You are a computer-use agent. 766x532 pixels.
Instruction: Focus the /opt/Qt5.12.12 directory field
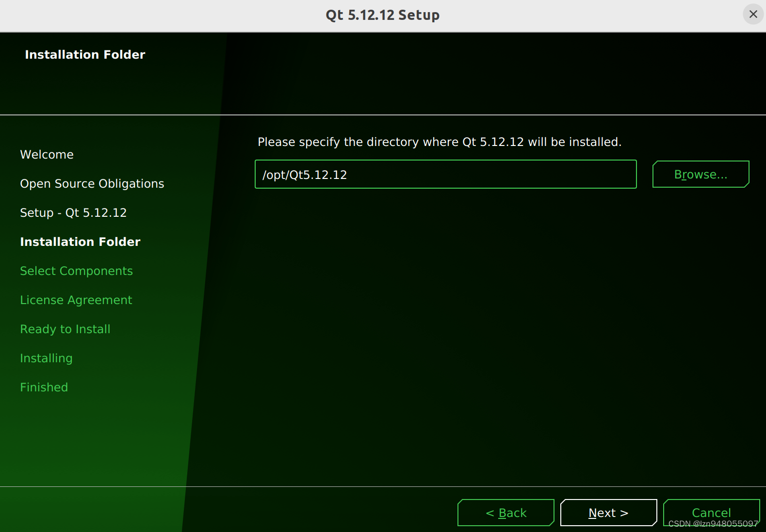(445, 174)
